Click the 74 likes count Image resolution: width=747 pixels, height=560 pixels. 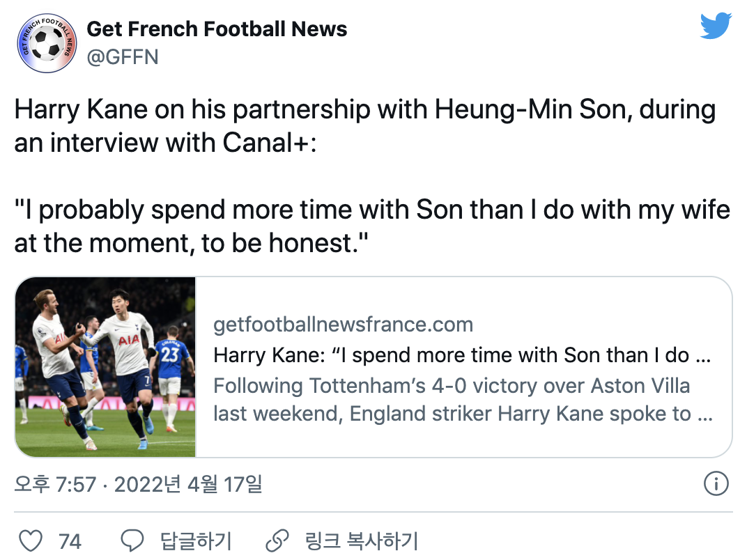pos(70,541)
